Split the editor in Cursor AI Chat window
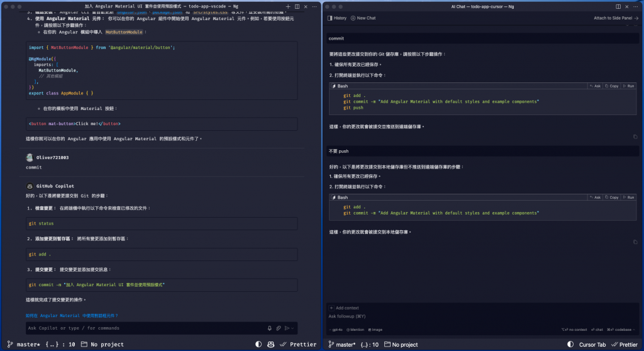 618,6
